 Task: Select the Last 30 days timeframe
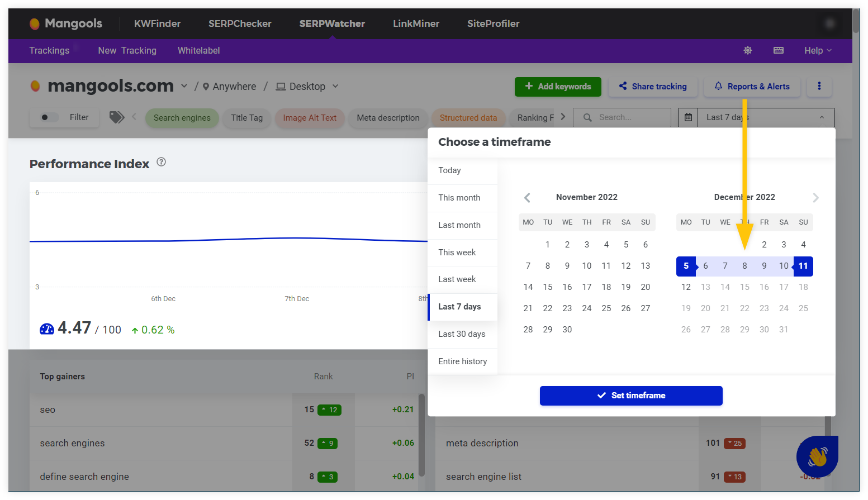pyautogui.click(x=462, y=334)
